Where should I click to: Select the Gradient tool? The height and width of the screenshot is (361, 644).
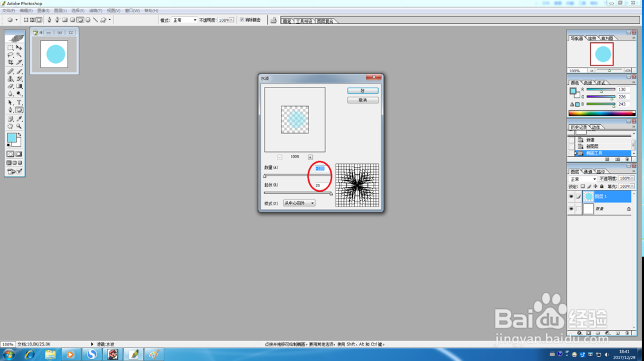pyautogui.click(x=19, y=86)
